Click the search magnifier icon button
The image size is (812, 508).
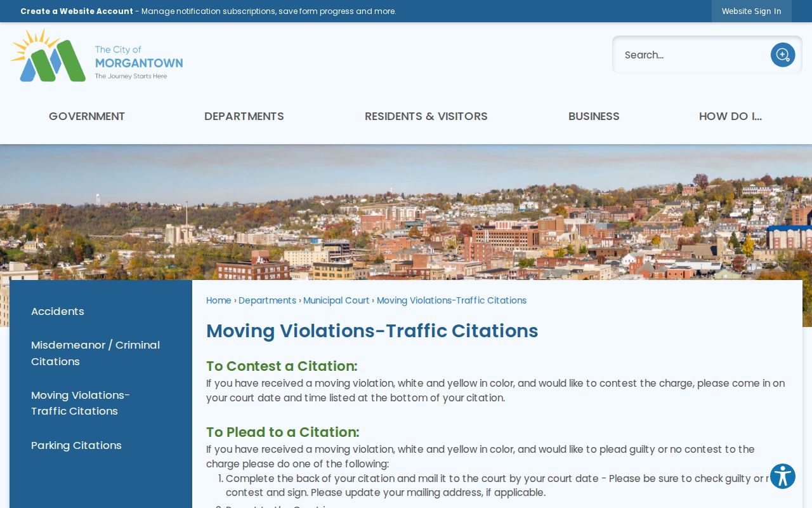coord(783,55)
